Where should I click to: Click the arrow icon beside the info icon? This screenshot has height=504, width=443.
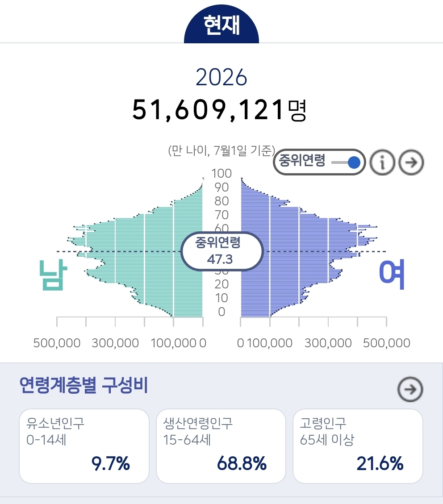411,162
